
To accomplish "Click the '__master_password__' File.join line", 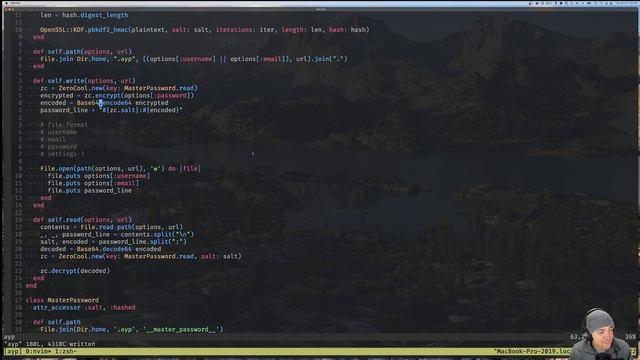I will (x=132, y=329).
